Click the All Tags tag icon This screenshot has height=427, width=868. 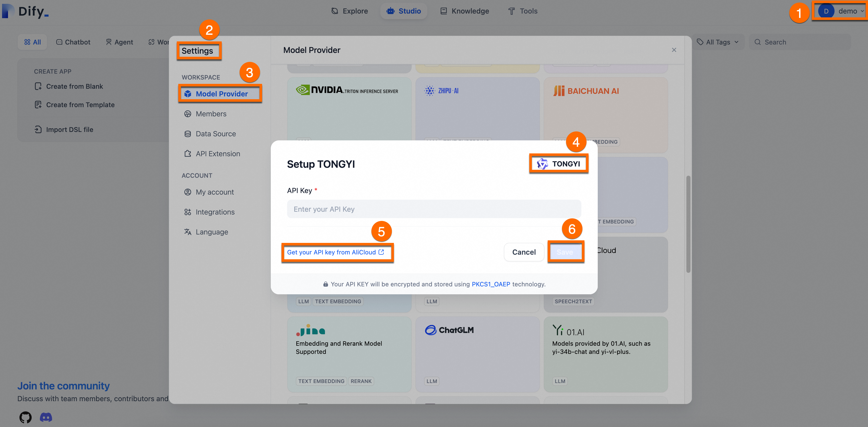point(700,42)
